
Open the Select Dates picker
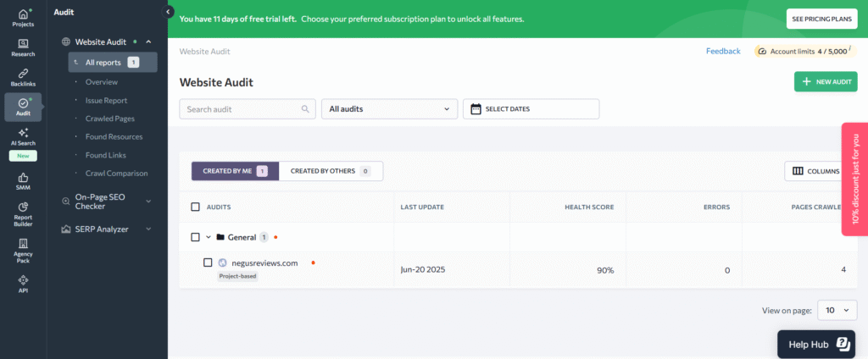(531, 109)
